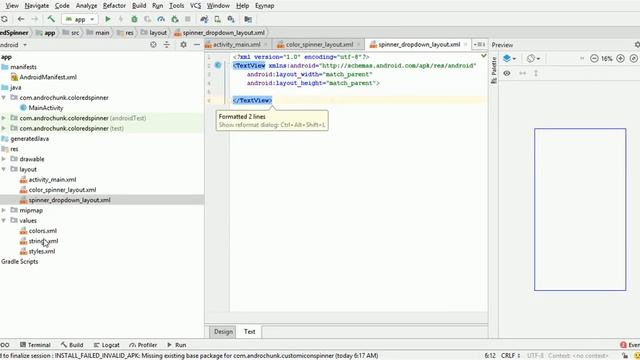
Task: Expand the mipmap folder
Action: point(4,210)
